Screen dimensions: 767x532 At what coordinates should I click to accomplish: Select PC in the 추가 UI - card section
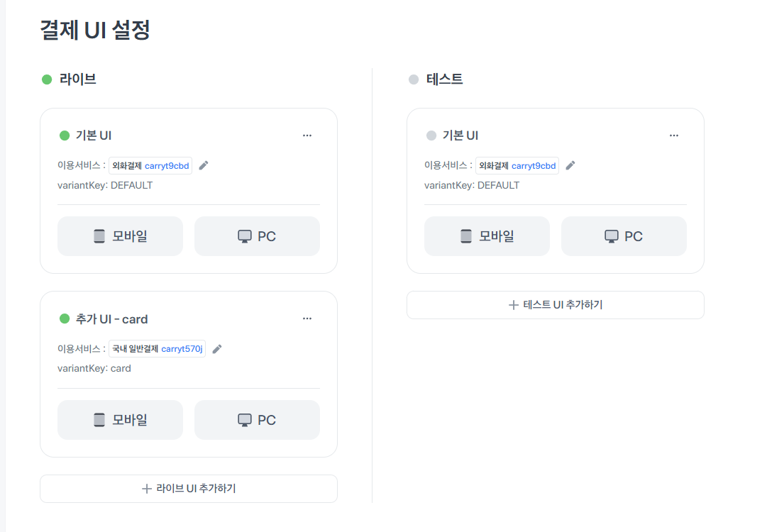[x=257, y=420]
